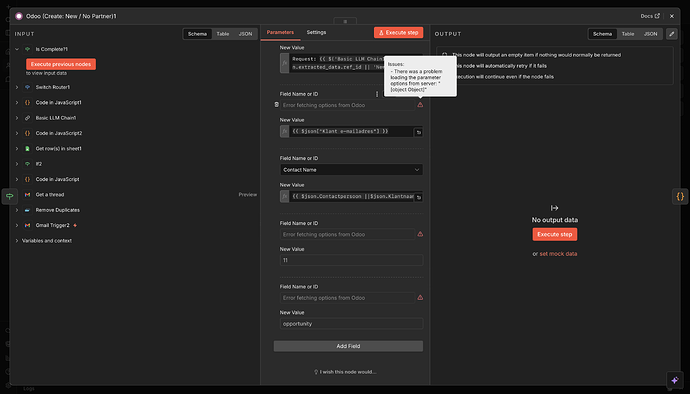Click the Contactpersoon expression field

(x=351, y=196)
